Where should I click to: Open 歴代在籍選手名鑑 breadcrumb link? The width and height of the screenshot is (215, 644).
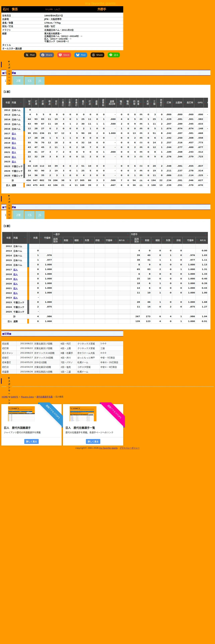pos(45,397)
